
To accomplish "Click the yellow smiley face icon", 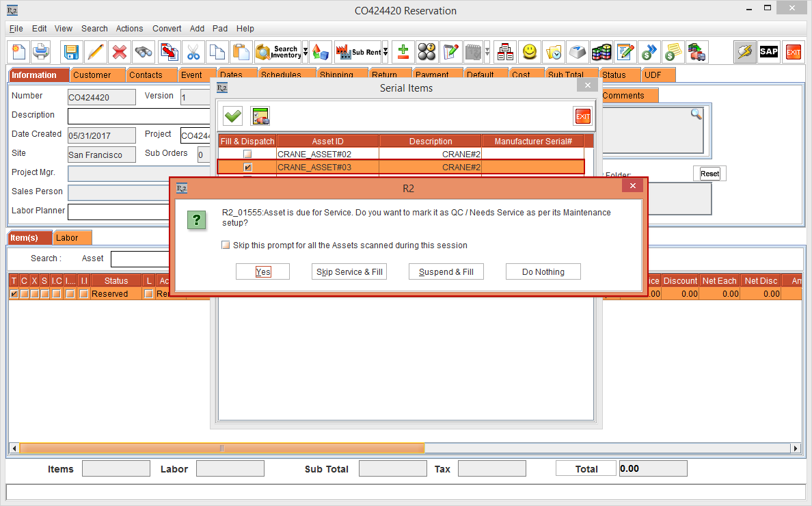I will tap(529, 52).
